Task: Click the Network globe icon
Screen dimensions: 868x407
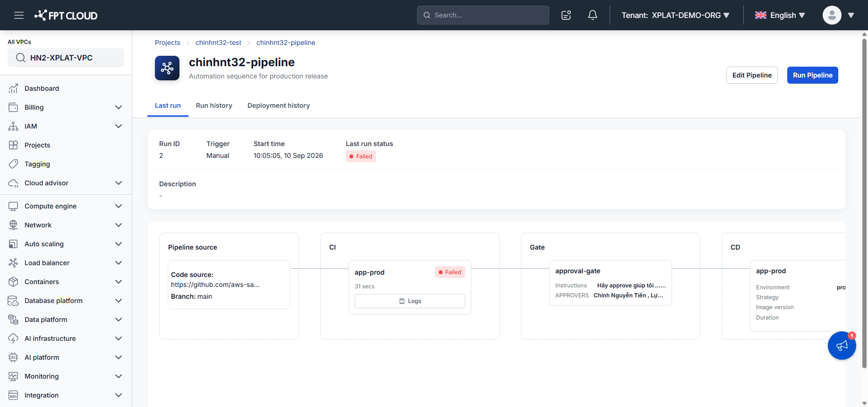Action: tap(13, 225)
